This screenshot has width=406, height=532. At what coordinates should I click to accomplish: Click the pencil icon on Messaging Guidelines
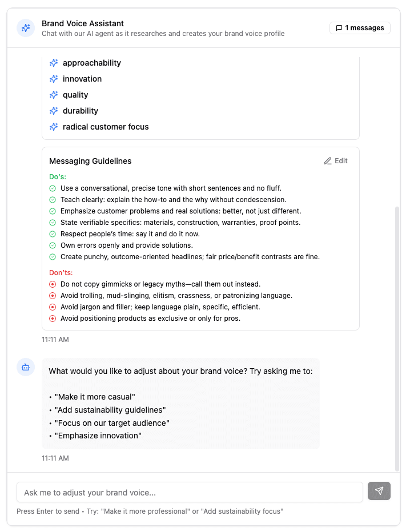point(327,161)
